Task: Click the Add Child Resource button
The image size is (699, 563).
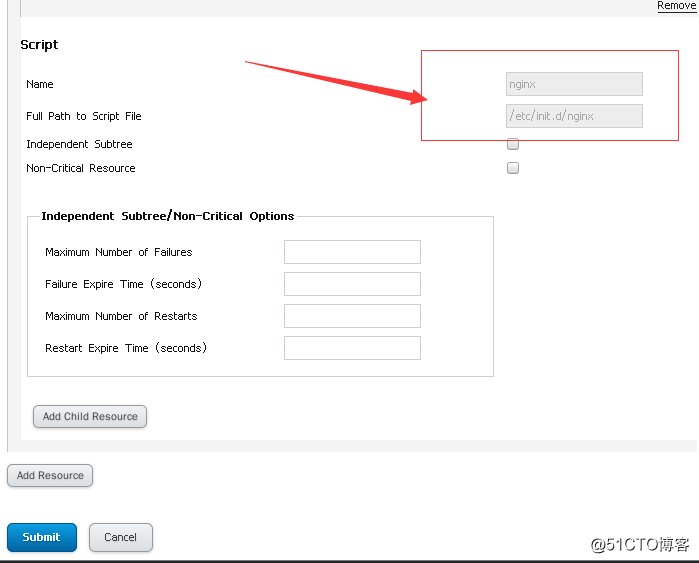Action: pyautogui.click(x=90, y=416)
